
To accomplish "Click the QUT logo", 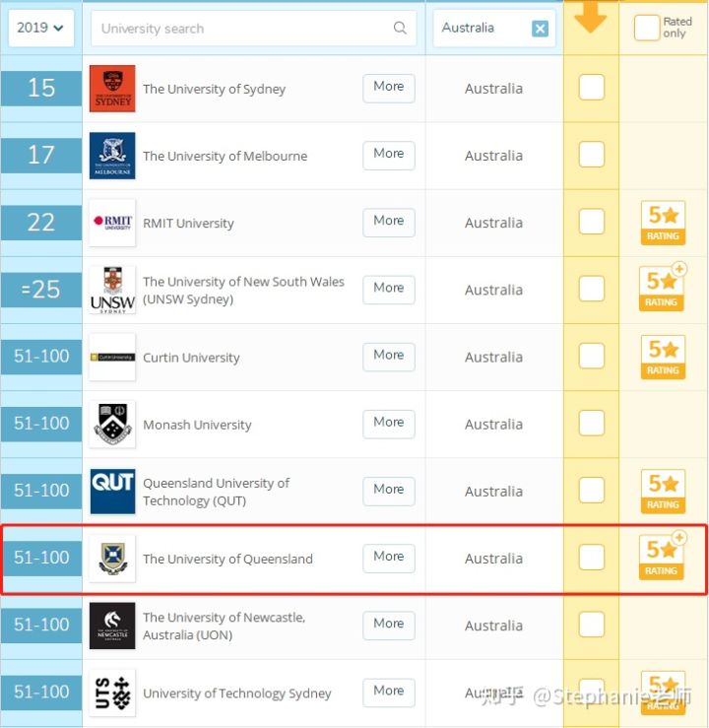I will [x=112, y=492].
